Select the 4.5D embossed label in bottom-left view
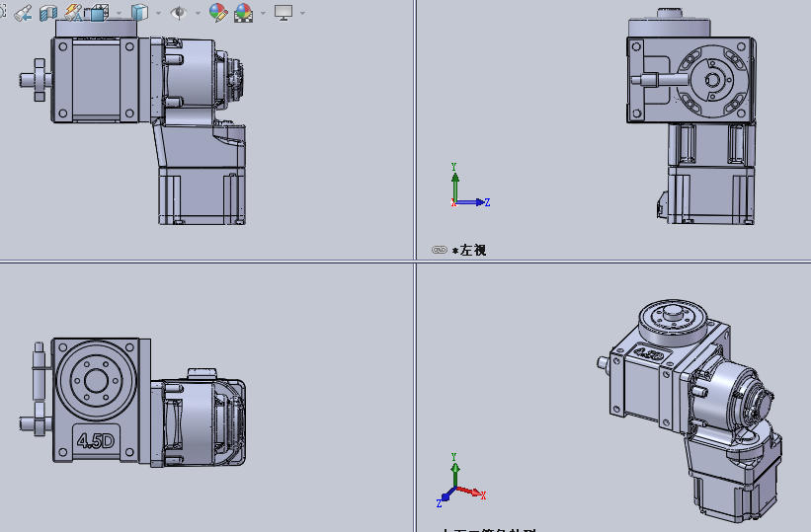Viewport: 811px width, 532px height. (x=96, y=440)
